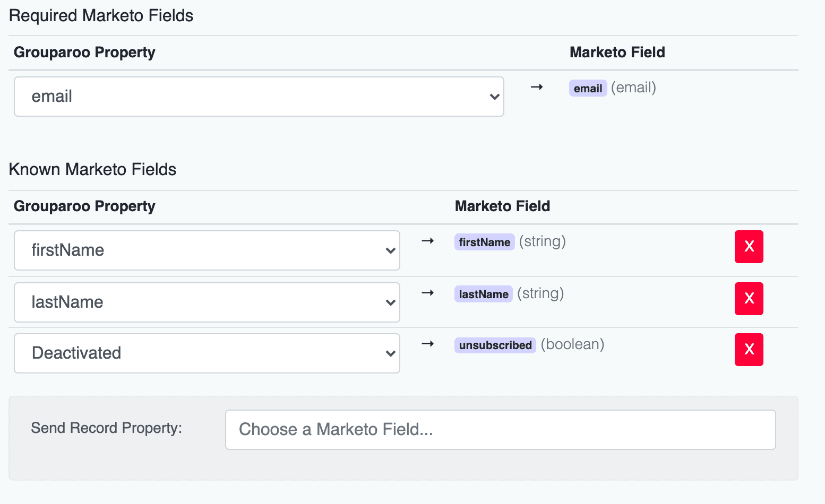Click the Marketo Field header in Known Fields table
This screenshot has width=825, height=504.
[x=502, y=206]
